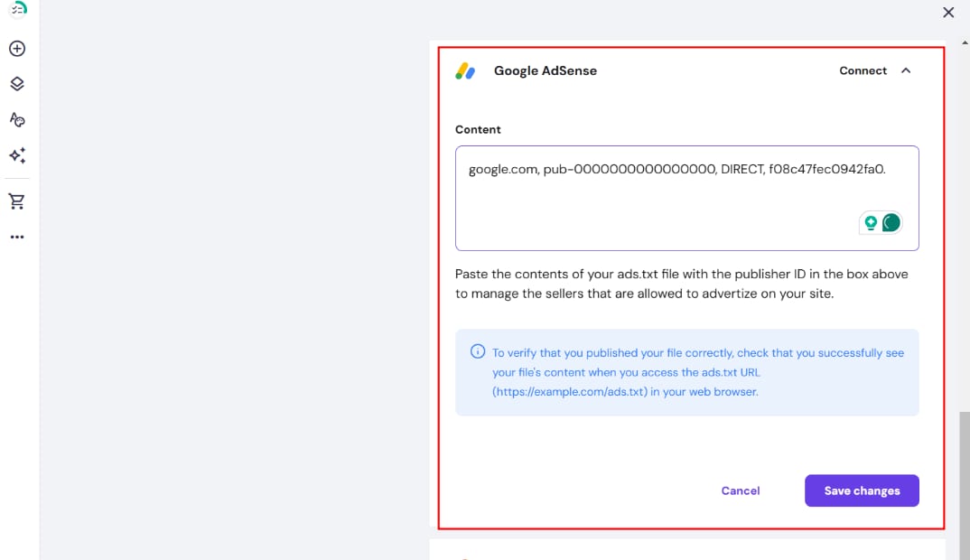Click the ads.txt verification notice text
This screenshot has width=970, height=560.
[x=697, y=372]
